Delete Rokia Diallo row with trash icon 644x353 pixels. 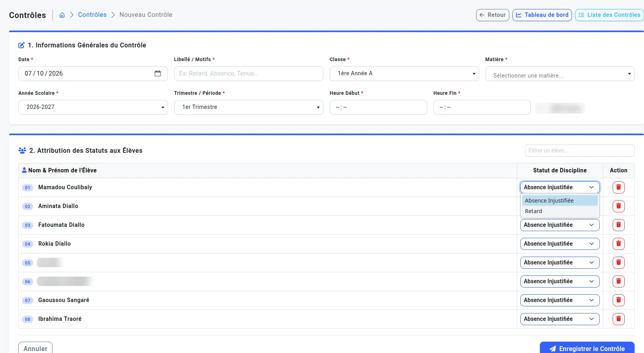[619, 244]
